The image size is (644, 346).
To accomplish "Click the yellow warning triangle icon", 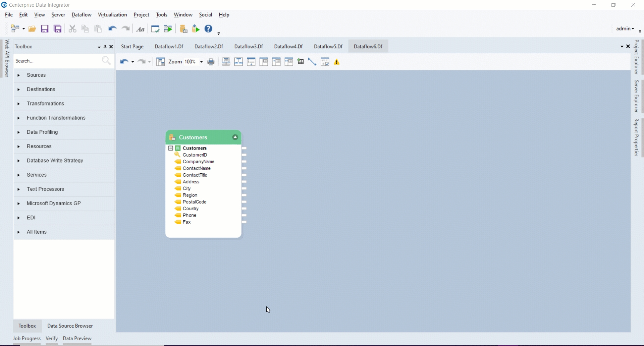I will [x=337, y=62].
